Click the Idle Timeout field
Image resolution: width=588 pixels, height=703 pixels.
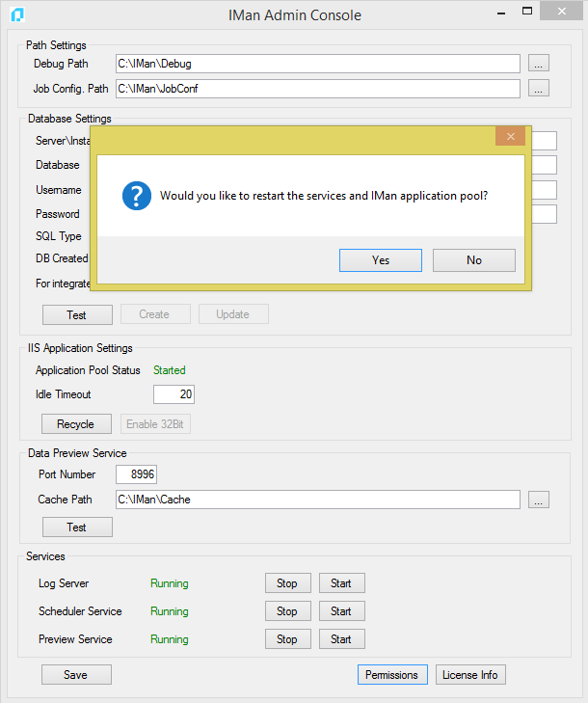click(174, 394)
